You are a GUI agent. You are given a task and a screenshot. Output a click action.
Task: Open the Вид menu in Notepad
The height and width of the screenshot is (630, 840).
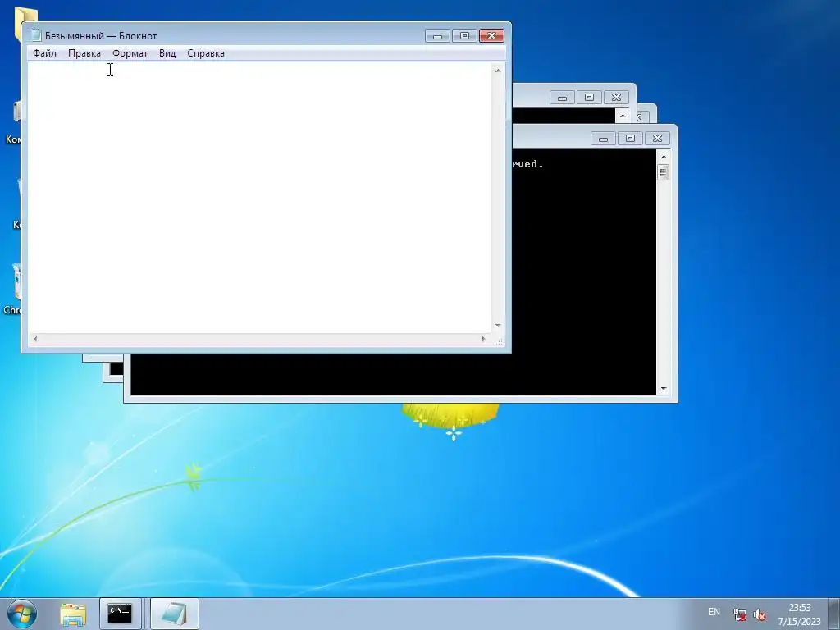click(x=167, y=53)
